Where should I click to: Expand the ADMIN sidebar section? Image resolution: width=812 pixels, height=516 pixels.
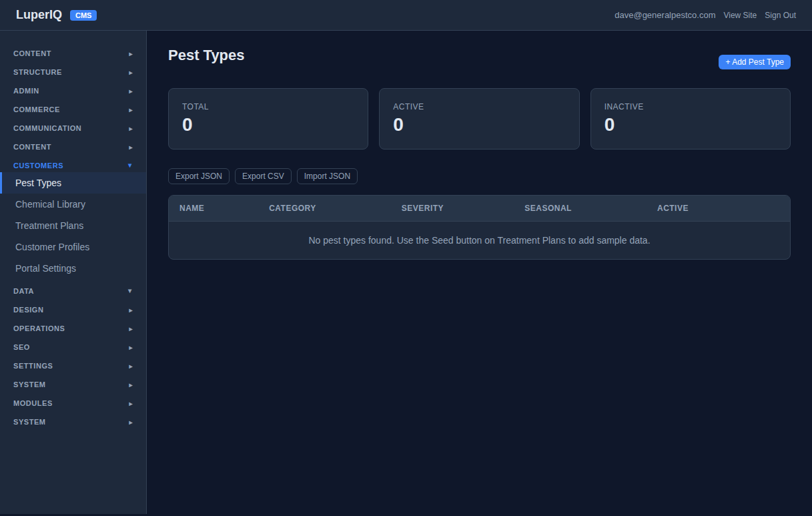point(72,91)
